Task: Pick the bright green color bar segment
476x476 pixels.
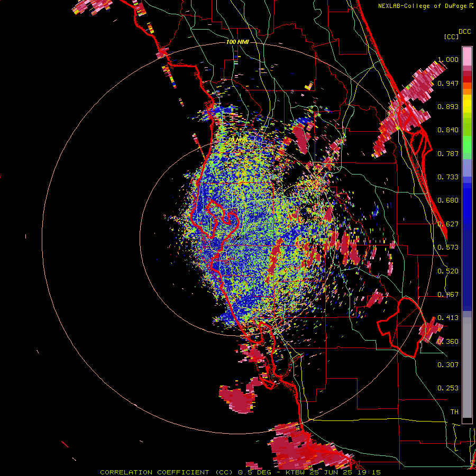Action: 467,144
